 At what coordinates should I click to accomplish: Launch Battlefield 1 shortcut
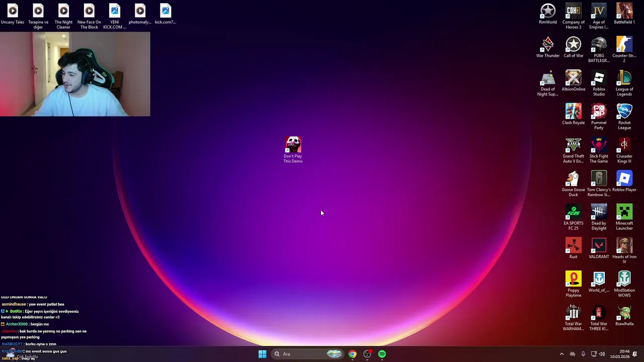coord(624,14)
